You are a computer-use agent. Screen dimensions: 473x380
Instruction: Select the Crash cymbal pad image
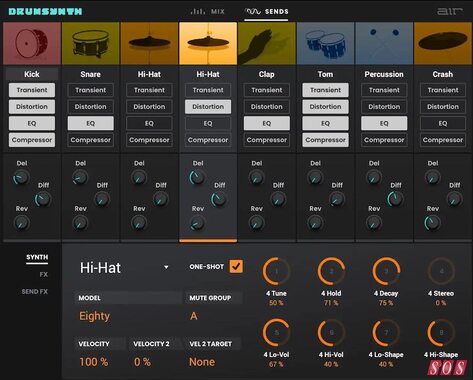pyautogui.click(x=443, y=43)
